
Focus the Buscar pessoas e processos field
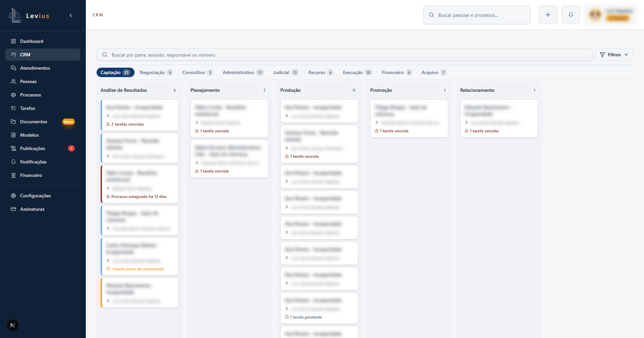[x=477, y=15]
